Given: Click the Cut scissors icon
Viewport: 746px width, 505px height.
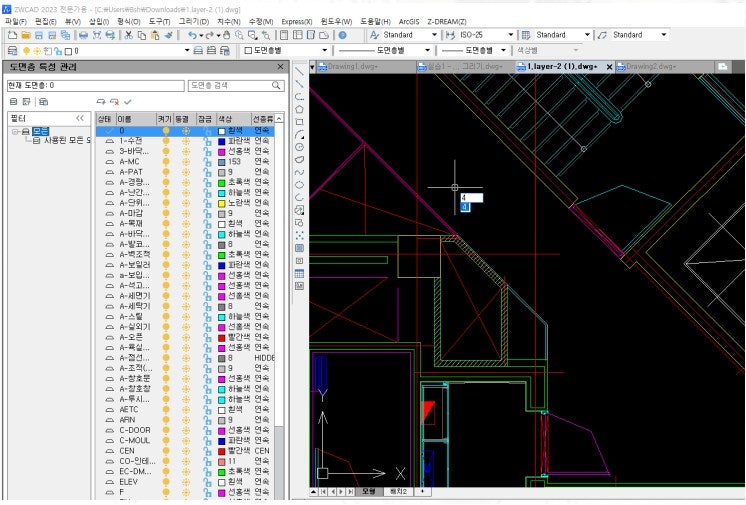Looking at the screenshot, I should (128, 35).
